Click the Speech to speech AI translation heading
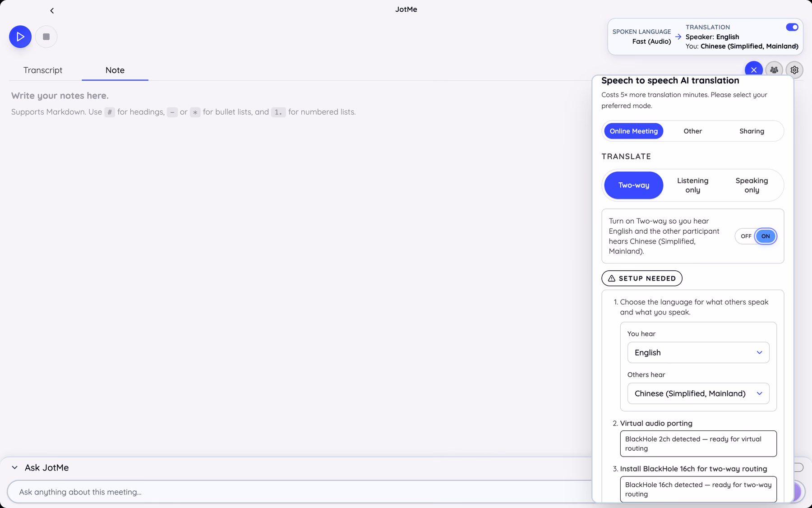Viewport: 812px width, 508px height. pyautogui.click(x=670, y=80)
